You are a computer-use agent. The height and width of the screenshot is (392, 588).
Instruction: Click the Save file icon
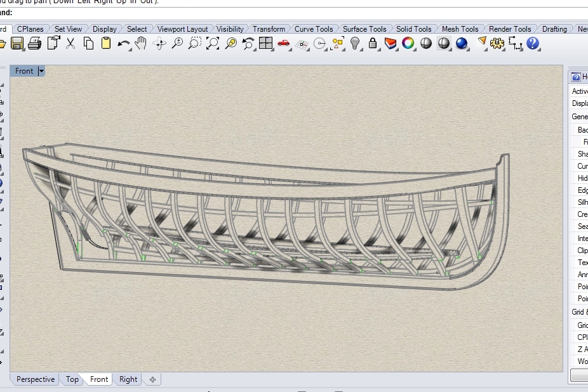pyautogui.click(x=17, y=43)
